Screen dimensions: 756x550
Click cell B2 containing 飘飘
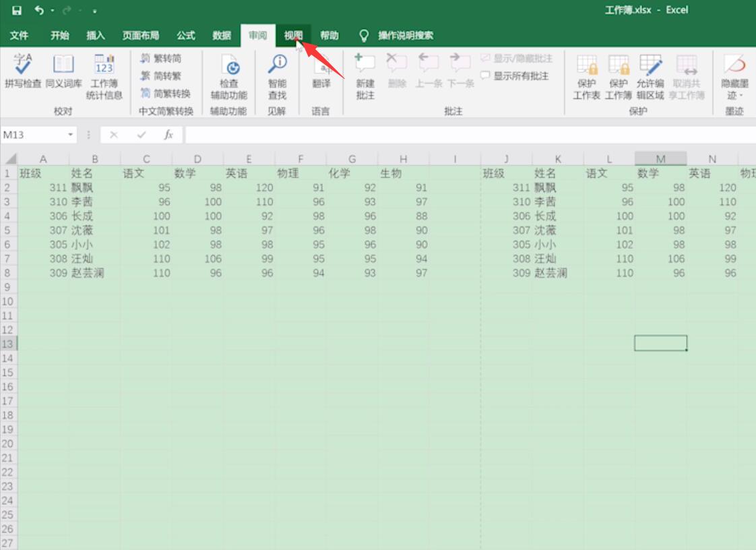click(95, 187)
